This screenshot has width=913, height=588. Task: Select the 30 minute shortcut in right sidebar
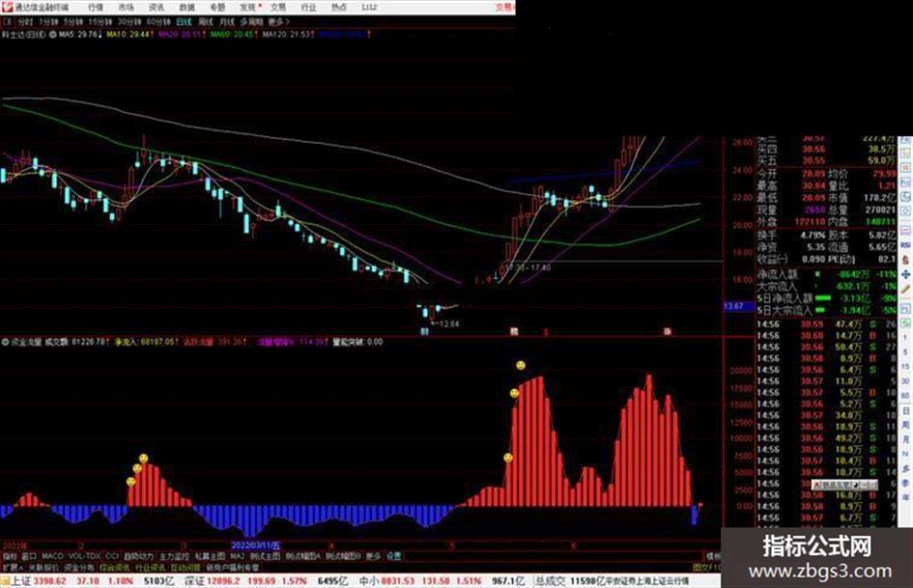point(905,380)
